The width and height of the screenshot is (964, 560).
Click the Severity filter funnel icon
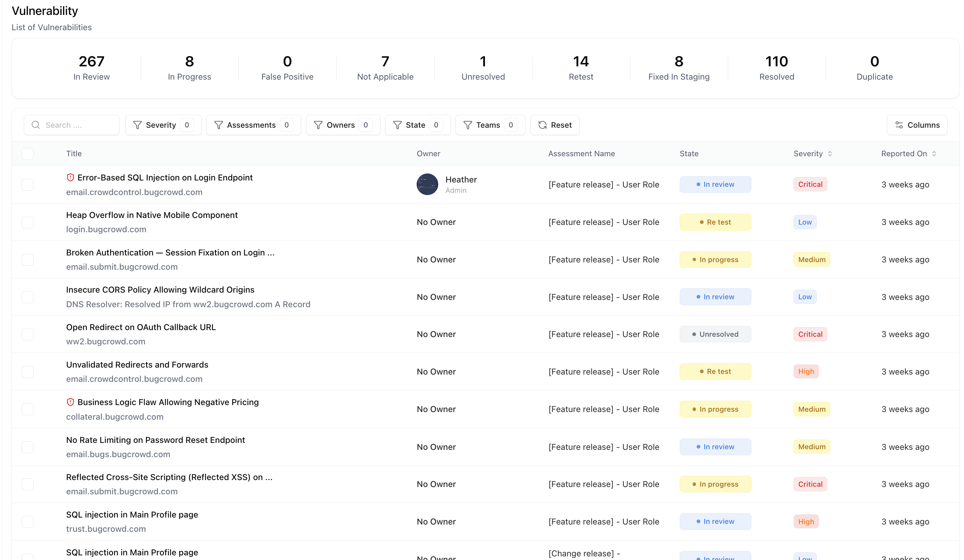(137, 125)
